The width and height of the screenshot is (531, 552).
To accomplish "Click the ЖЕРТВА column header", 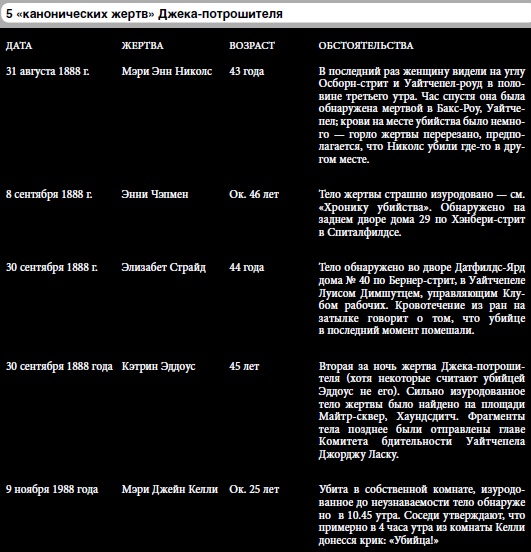I will pyautogui.click(x=142, y=46).
